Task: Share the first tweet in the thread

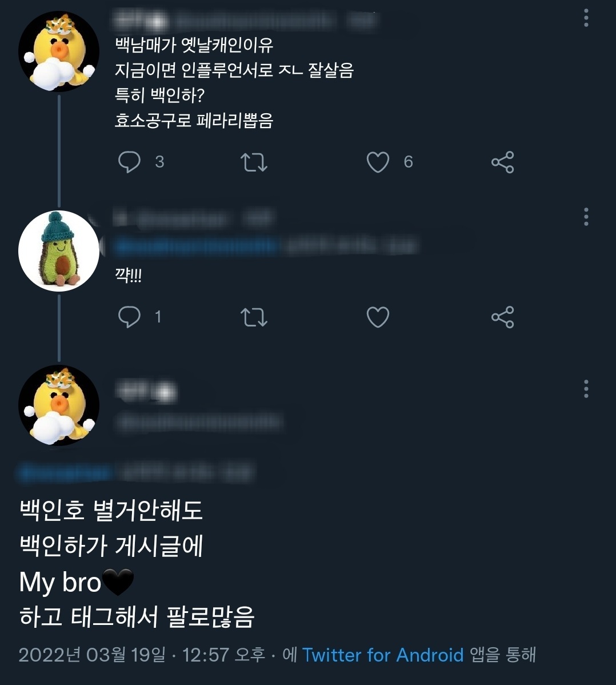Action: tap(502, 162)
